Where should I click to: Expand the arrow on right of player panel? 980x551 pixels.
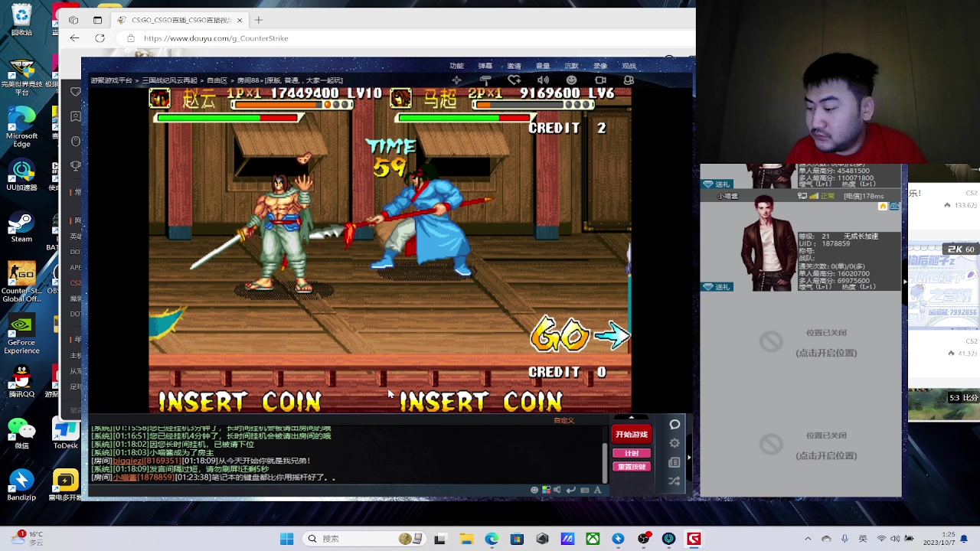coord(904,282)
